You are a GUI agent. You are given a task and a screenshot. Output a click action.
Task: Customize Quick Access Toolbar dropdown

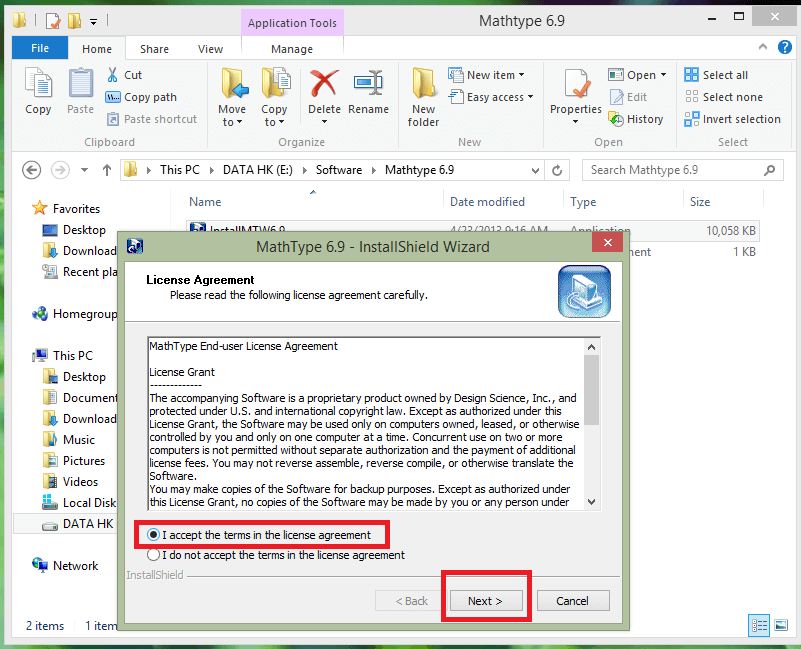pyautogui.click(x=93, y=21)
